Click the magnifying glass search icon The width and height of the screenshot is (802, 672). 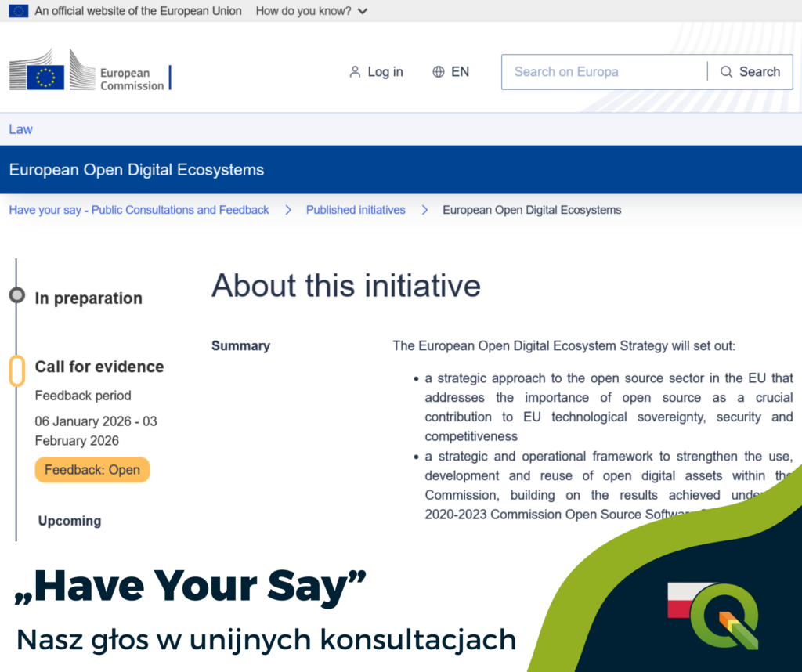727,72
